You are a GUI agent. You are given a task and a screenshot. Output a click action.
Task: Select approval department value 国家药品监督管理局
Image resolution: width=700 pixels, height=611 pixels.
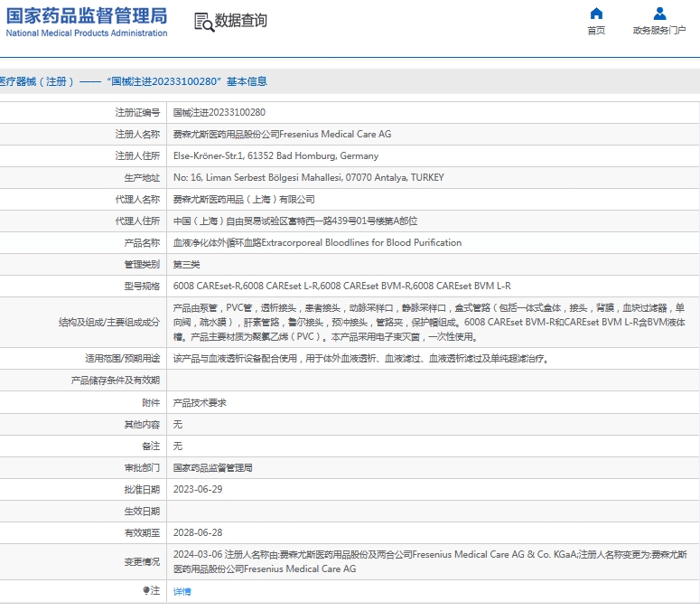coord(213,467)
